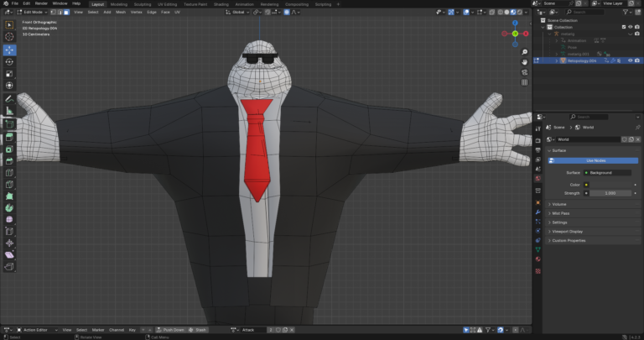Expand the Viewport Display panel
The image size is (644, 340).
tap(567, 231)
